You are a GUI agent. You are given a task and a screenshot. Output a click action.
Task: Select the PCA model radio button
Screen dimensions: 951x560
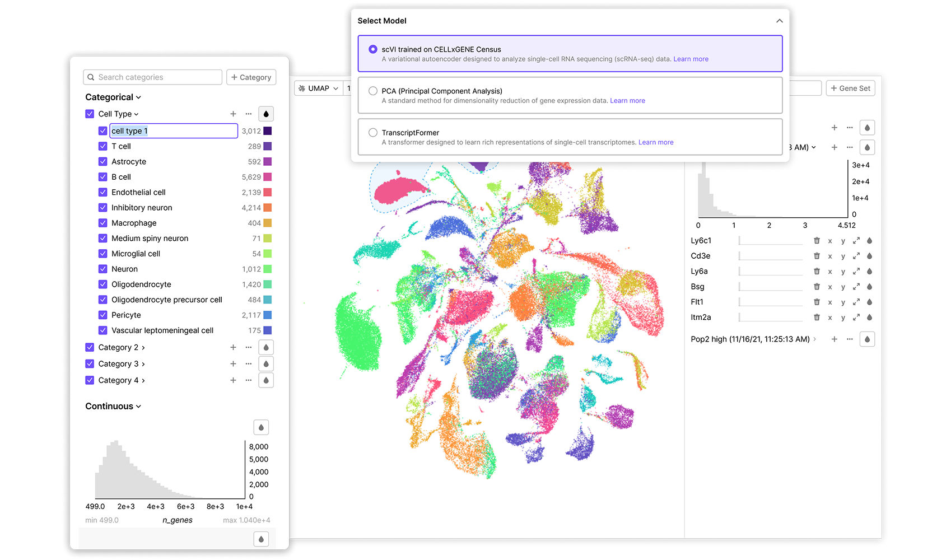click(x=372, y=91)
